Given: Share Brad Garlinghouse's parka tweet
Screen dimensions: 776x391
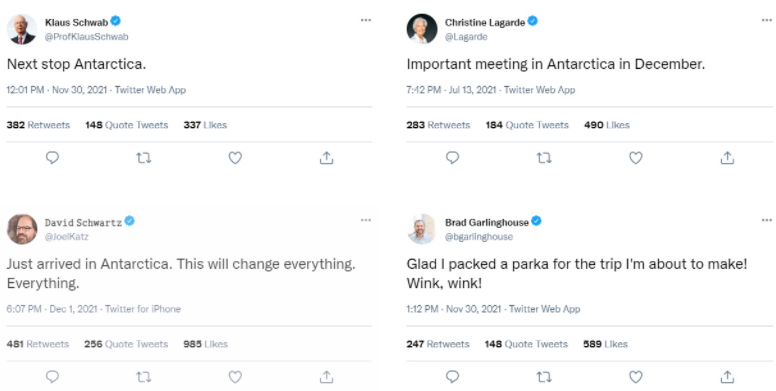Looking at the screenshot, I should (x=727, y=377).
